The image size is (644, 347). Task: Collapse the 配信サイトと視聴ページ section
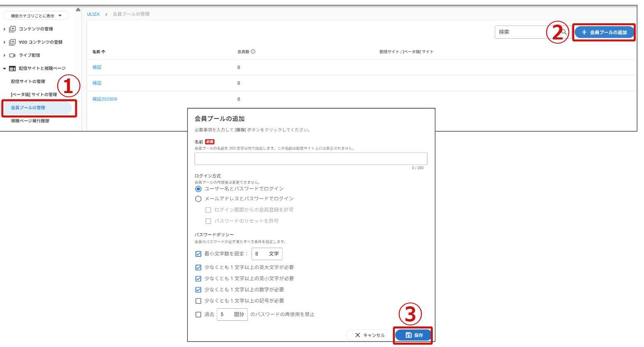tap(5, 69)
